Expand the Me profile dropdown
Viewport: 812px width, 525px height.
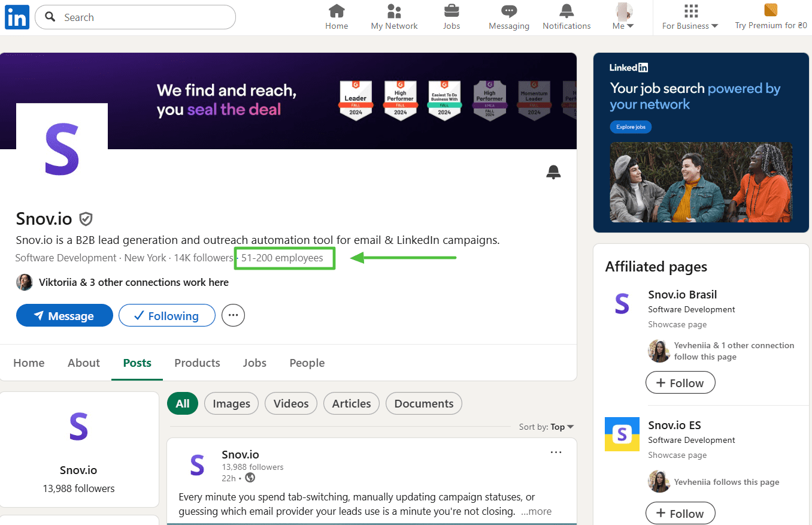coord(623,18)
